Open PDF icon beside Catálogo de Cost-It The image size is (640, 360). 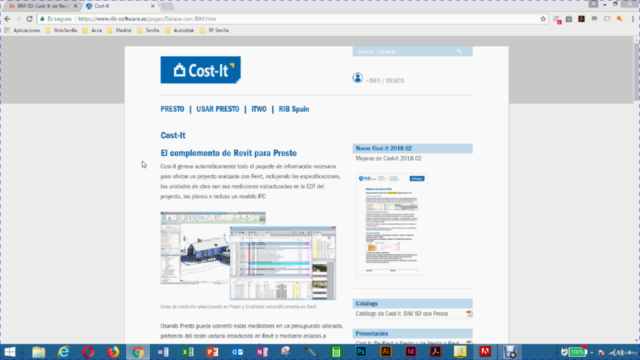pyautogui.click(x=469, y=313)
